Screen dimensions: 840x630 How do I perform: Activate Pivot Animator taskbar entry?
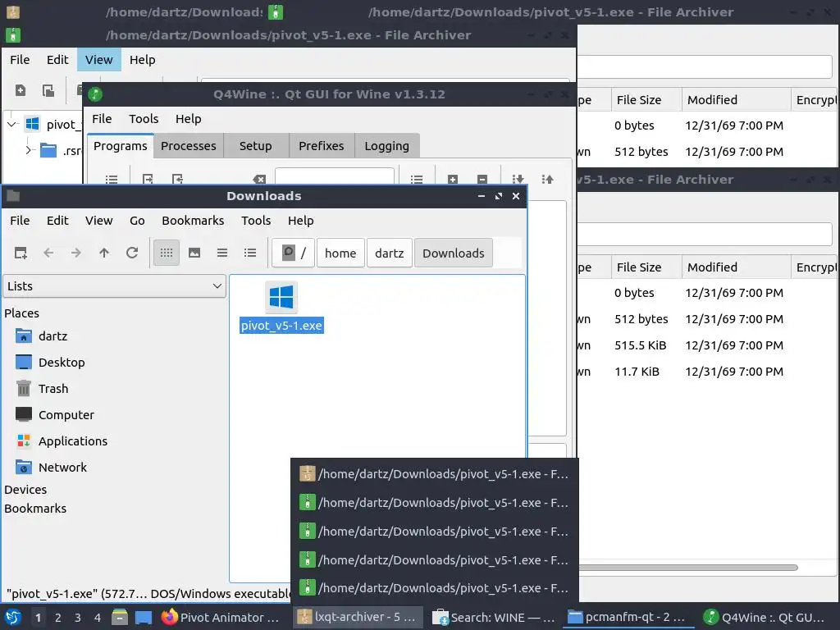(221, 618)
